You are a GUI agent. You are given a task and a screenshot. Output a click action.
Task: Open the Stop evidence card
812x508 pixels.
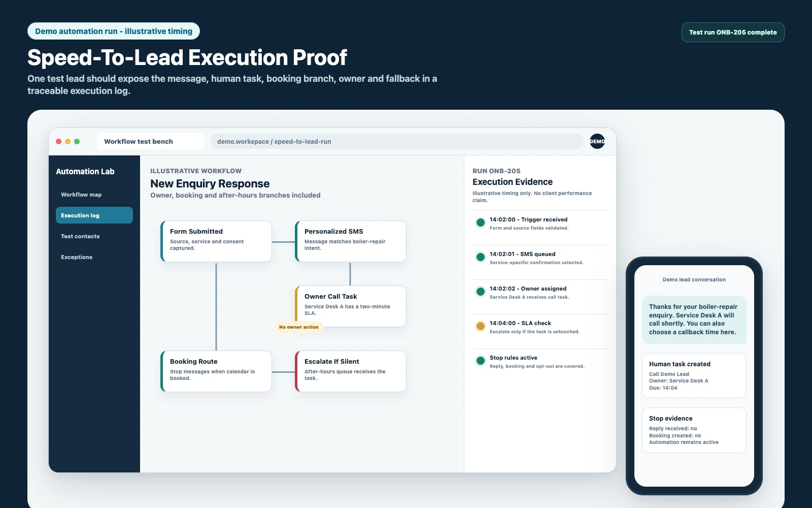click(694, 430)
